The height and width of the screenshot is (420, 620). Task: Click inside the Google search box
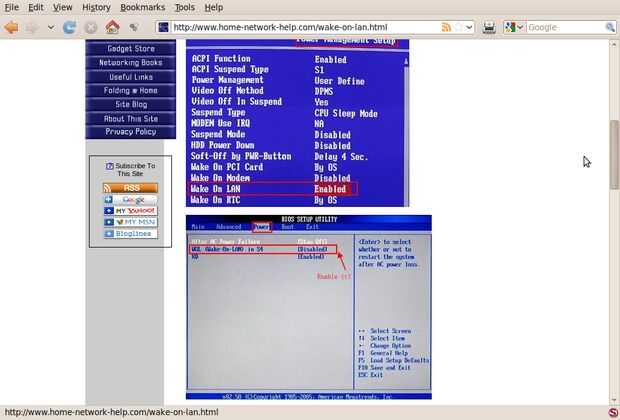[x=565, y=27]
